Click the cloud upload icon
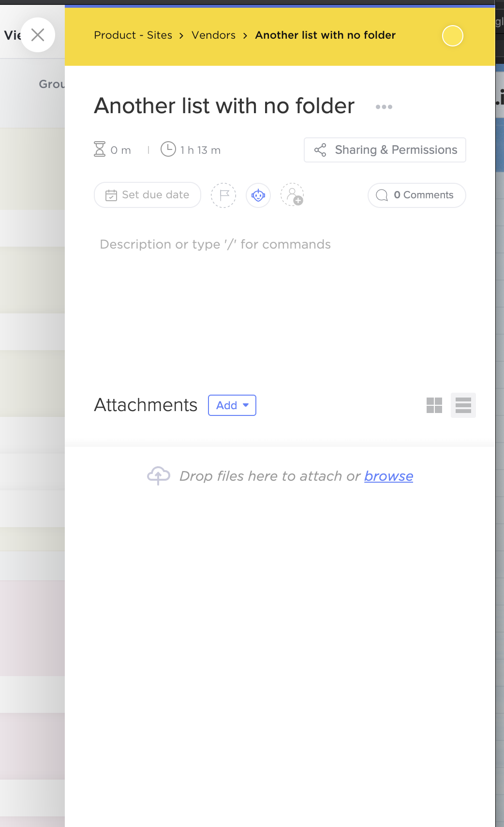This screenshot has width=504, height=827. tap(159, 476)
